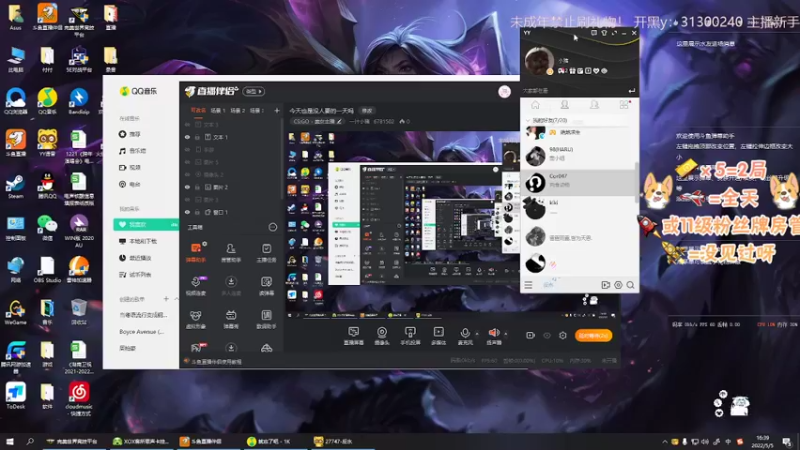The height and width of the screenshot is (450, 800).
Task: Expand microphone options arrow
Action: point(477,334)
